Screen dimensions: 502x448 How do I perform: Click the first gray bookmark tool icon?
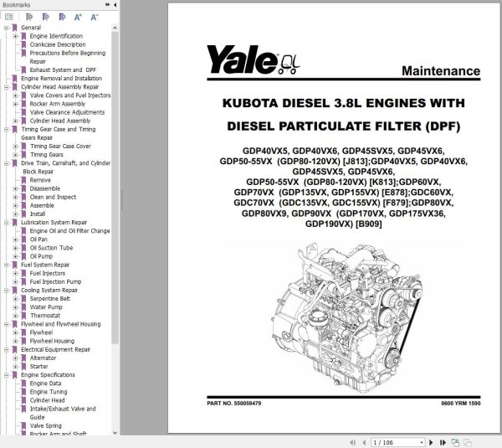coord(29,17)
